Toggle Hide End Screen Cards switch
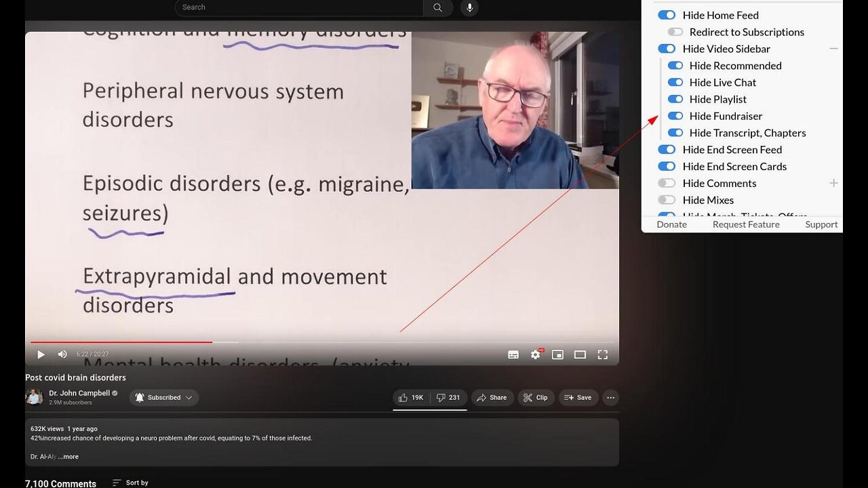The image size is (868, 488). [667, 167]
